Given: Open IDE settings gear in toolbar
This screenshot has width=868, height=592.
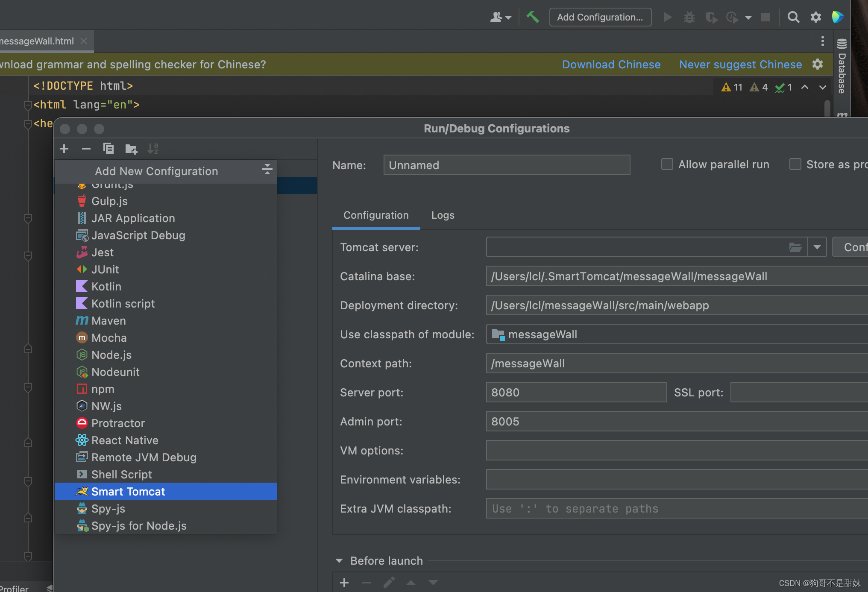Looking at the screenshot, I should [816, 17].
